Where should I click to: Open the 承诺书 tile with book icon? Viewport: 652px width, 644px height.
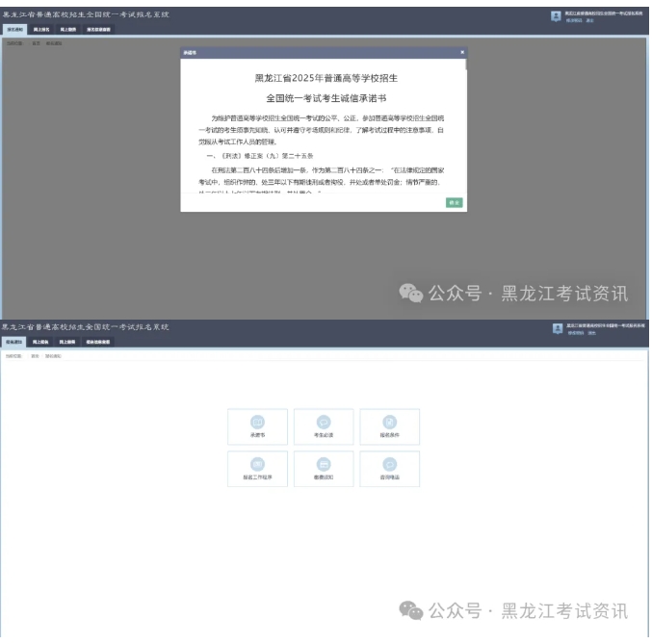[257, 426]
